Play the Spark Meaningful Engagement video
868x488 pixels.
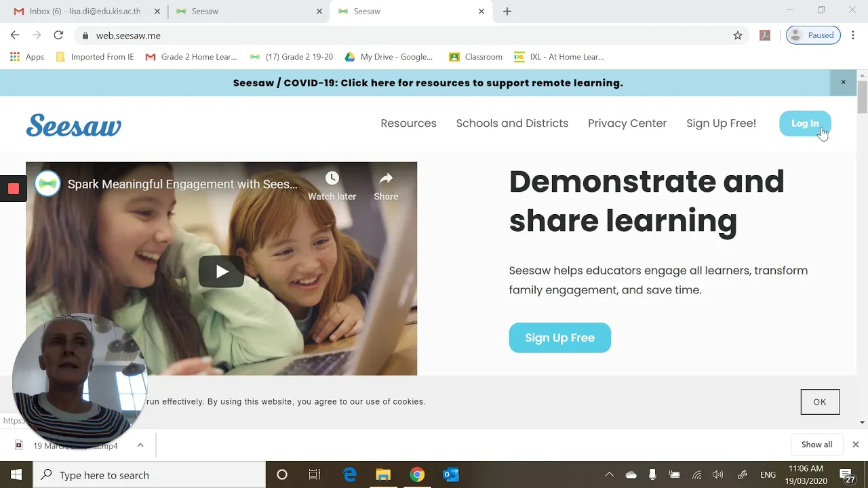click(x=221, y=272)
